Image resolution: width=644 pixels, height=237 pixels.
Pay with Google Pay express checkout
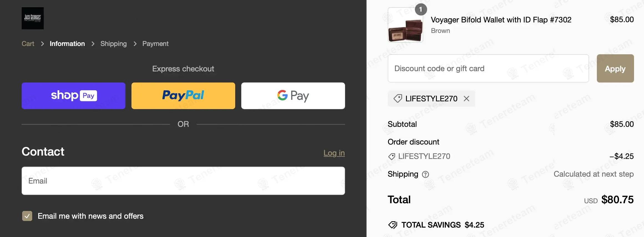tap(293, 96)
